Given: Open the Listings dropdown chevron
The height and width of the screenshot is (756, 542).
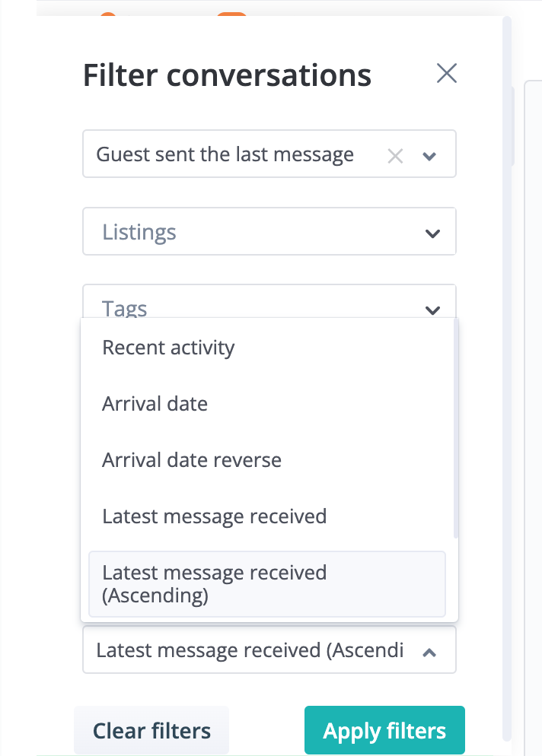Looking at the screenshot, I should [432, 233].
